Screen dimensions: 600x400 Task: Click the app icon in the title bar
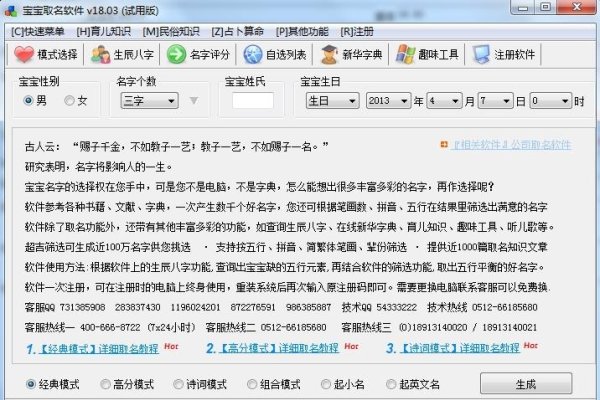(x=11, y=10)
